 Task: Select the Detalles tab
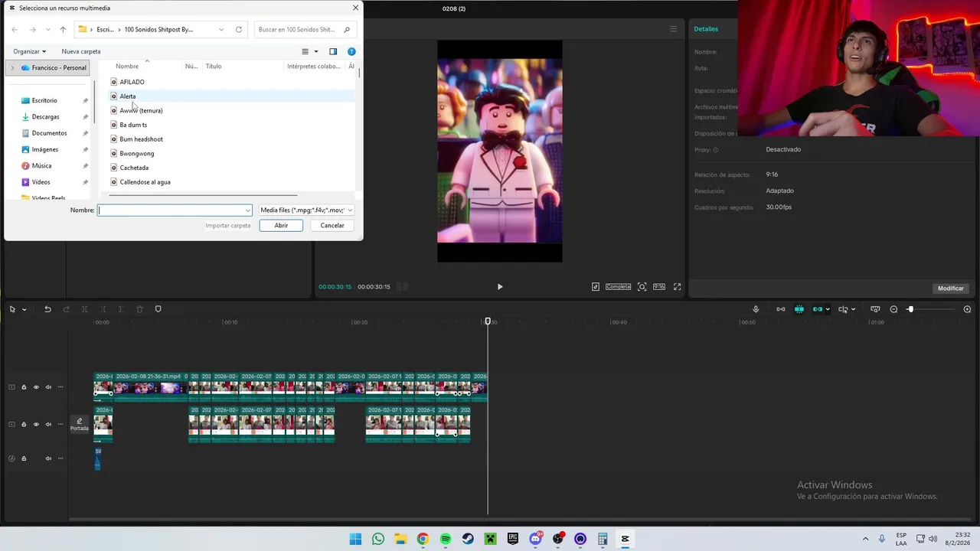click(x=706, y=29)
